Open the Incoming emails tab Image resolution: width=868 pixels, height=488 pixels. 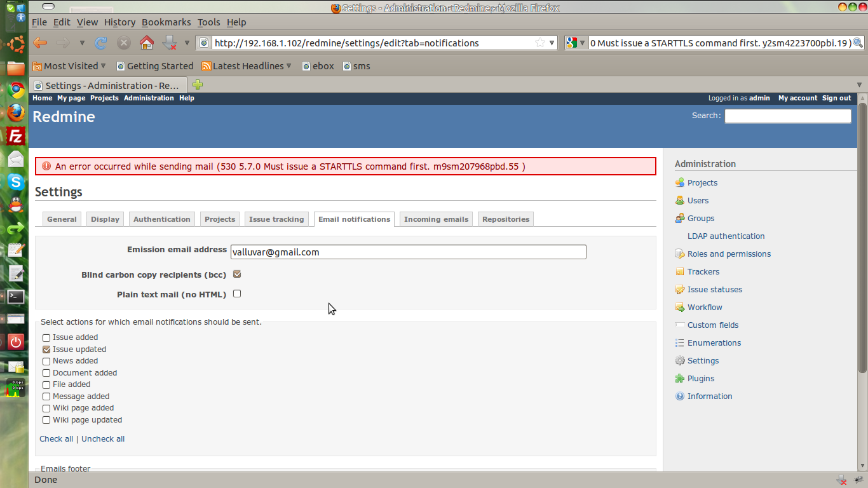click(x=436, y=219)
